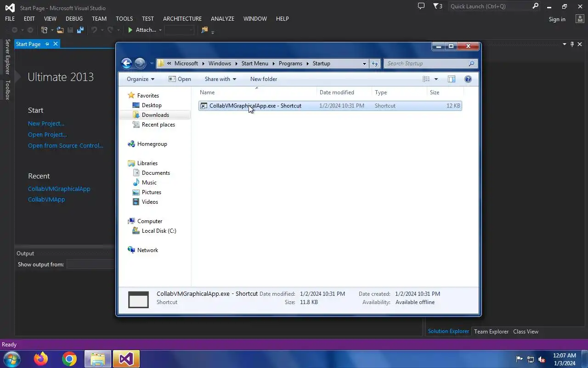Click the Explorer help icon
This screenshot has width=588, height=368.
[468, 79]
